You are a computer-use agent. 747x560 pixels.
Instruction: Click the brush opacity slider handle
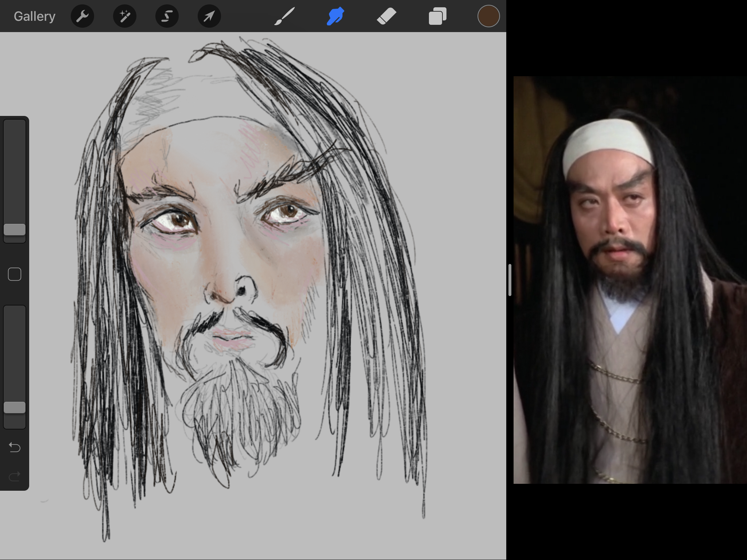tap(15, 408)
